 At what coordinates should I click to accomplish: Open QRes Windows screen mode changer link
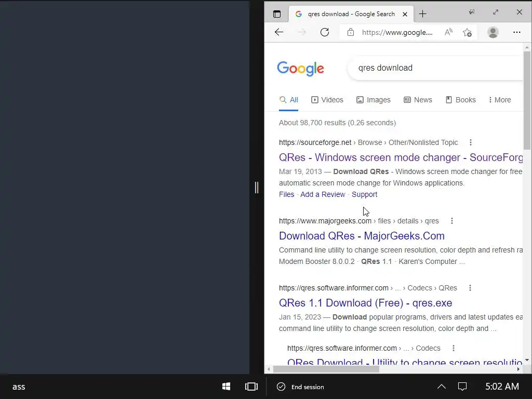coord(401,157)
